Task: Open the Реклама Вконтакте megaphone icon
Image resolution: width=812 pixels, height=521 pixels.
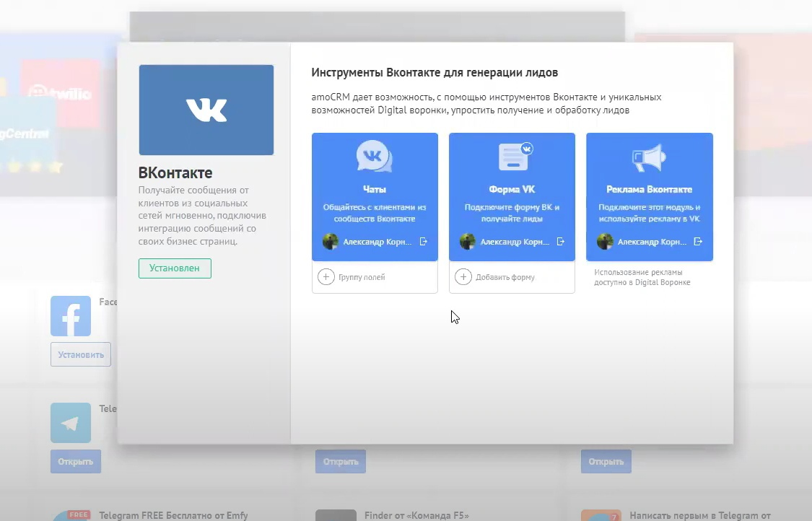Action: coord(649,157)
